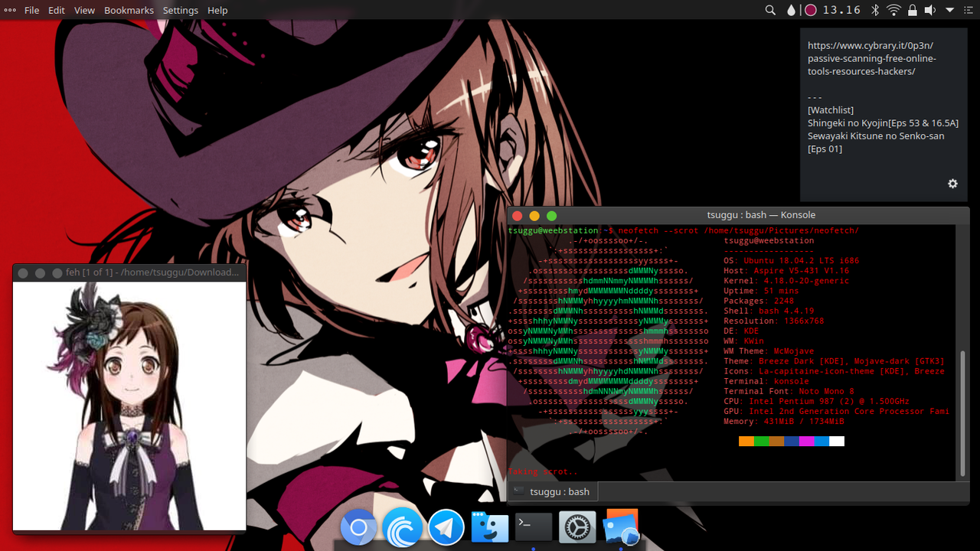980x551 pixels.
Task: Click 'Shingeki no Kyojin' note line
Action: (883, 123)
